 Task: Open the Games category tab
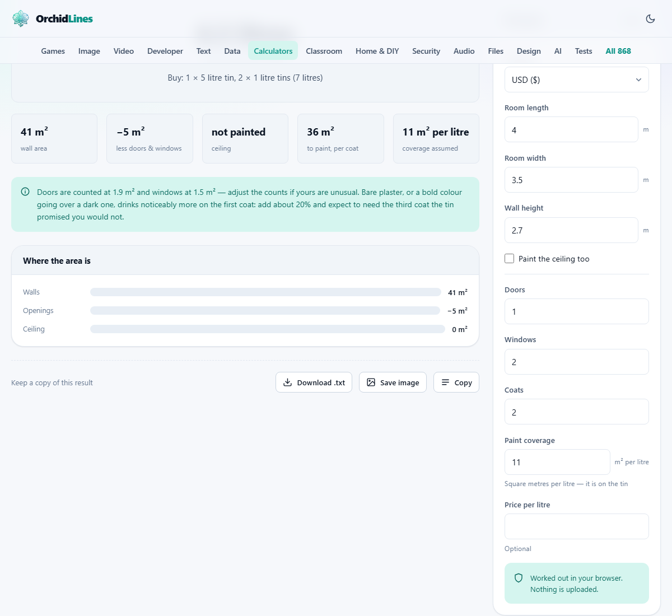(x=53, y=51)
